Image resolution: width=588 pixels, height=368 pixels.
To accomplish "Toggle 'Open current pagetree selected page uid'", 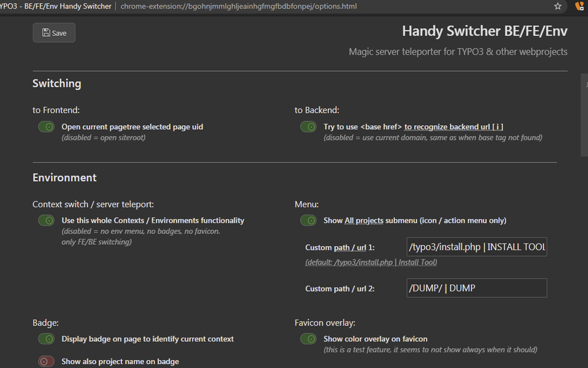I will [46, 126].
